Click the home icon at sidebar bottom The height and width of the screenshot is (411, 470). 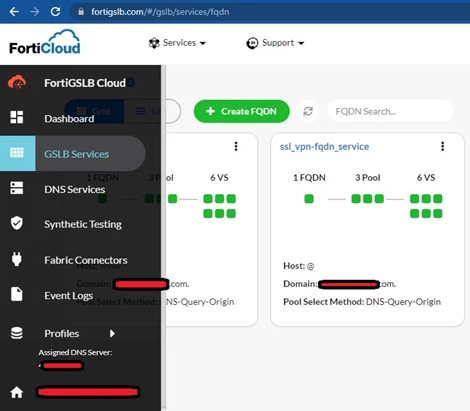click(17, 392)
